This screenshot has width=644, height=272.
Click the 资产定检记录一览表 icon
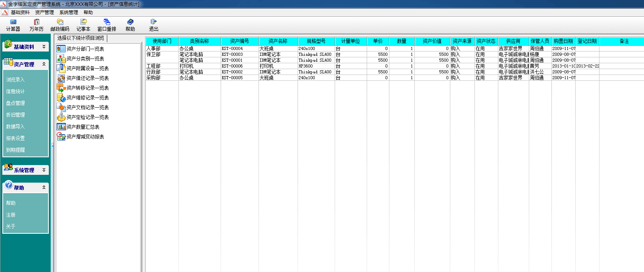coord(61,117)
